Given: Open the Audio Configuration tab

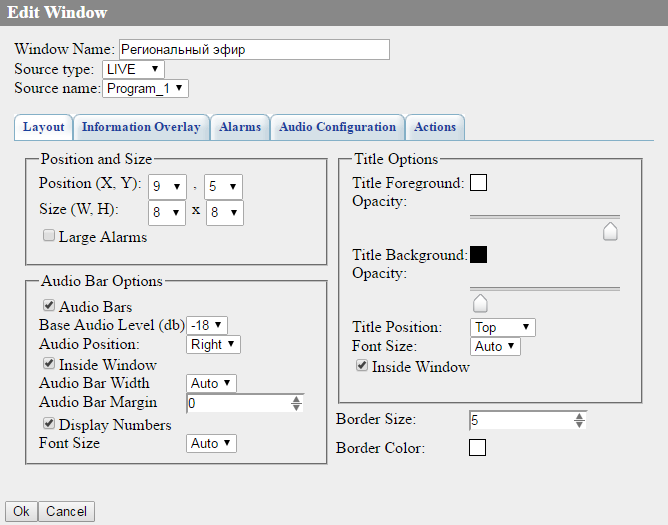Looking at the screenshot, I should point(337,127).
